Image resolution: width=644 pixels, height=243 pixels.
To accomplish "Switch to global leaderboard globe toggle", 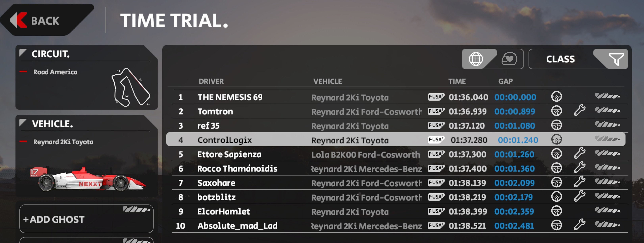I will pyautogui.click(x=476, y=59).
